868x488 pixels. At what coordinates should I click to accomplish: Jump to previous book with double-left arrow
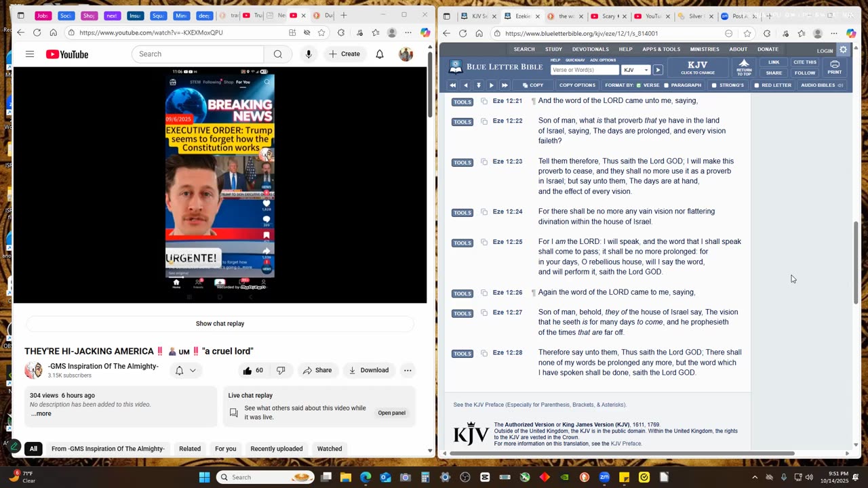(452, 85)
